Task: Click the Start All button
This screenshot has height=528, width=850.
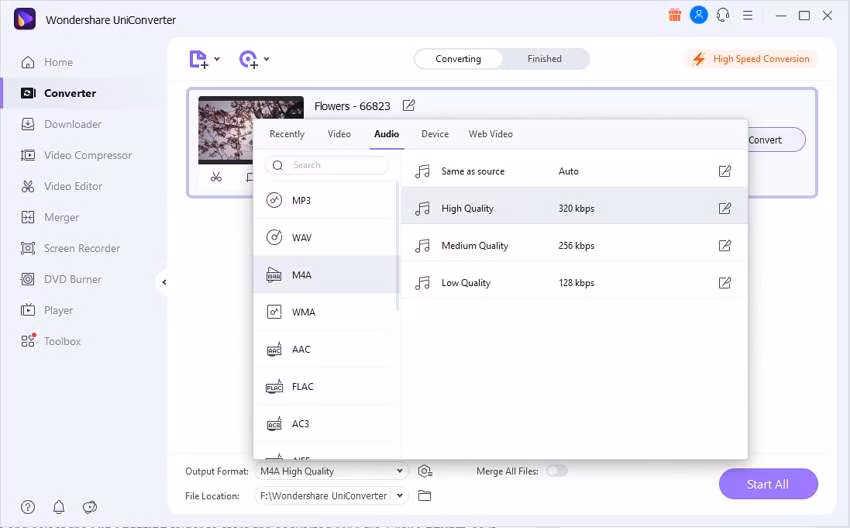Action: [x=768, y=484]
